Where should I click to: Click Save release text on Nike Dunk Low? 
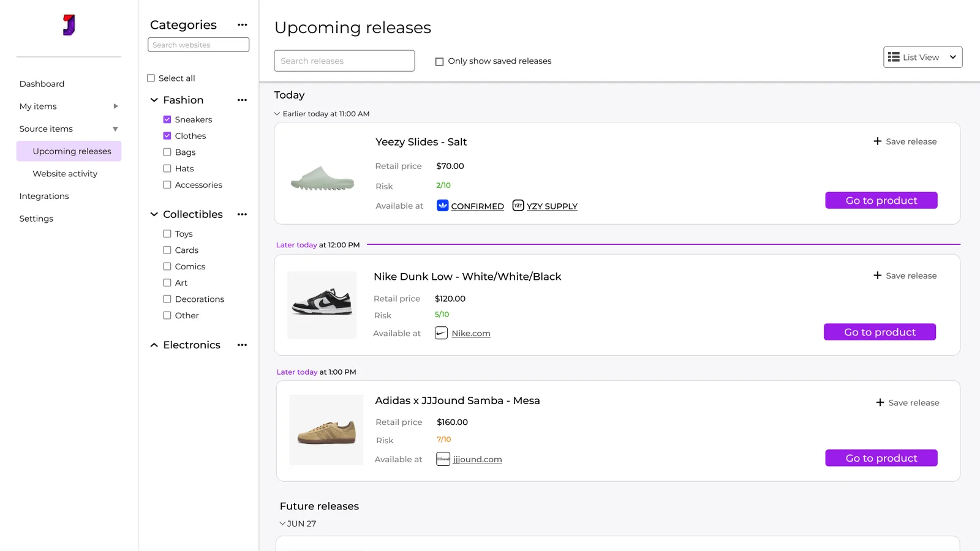[911, 275]
